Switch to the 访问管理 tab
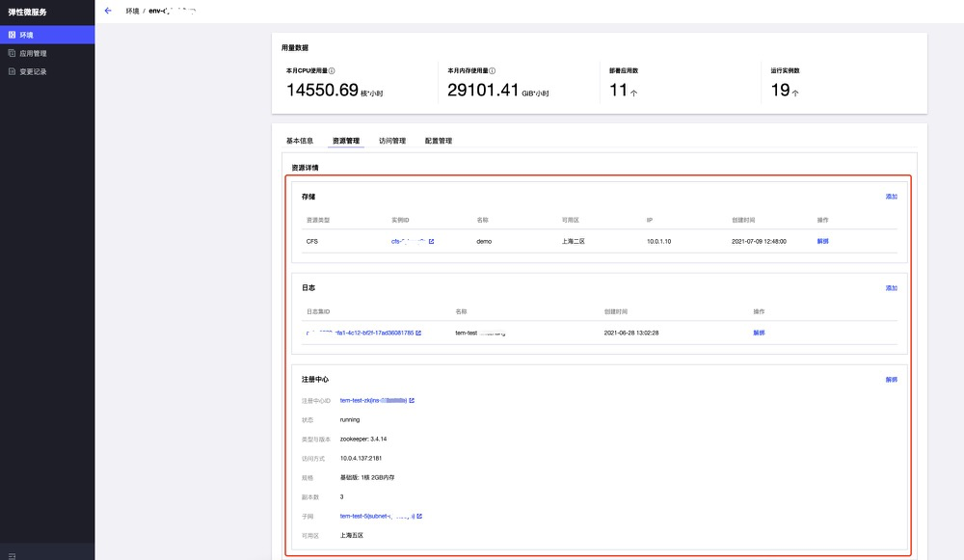The width and height of the screenshot is (964, 560). tap(392, 141)
